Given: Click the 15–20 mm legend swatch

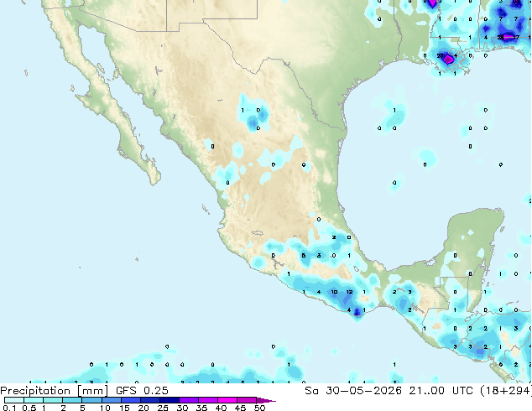Looking at the screenshot, I should [x=130, y=400].
